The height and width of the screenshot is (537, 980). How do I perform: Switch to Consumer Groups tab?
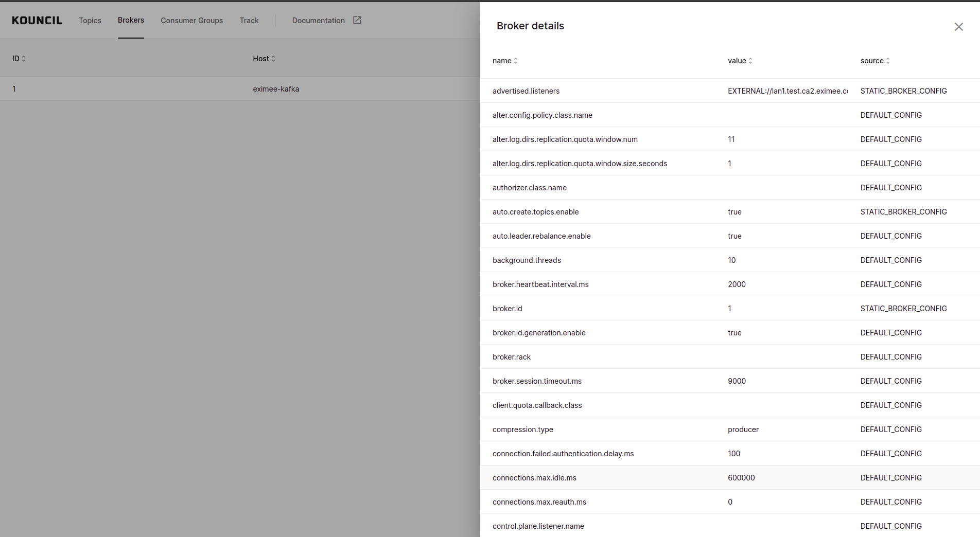191,21
